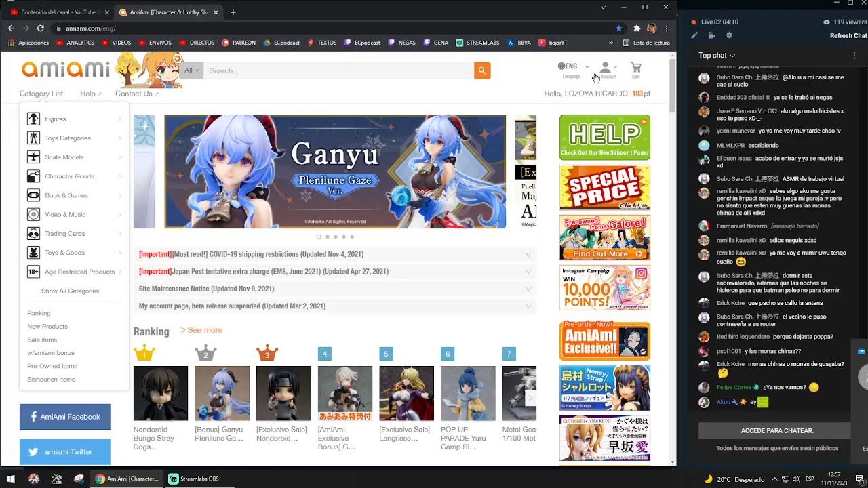
Task: Open POP UP PARADE Yuru Camp item
Action: [x=468, y=393]
